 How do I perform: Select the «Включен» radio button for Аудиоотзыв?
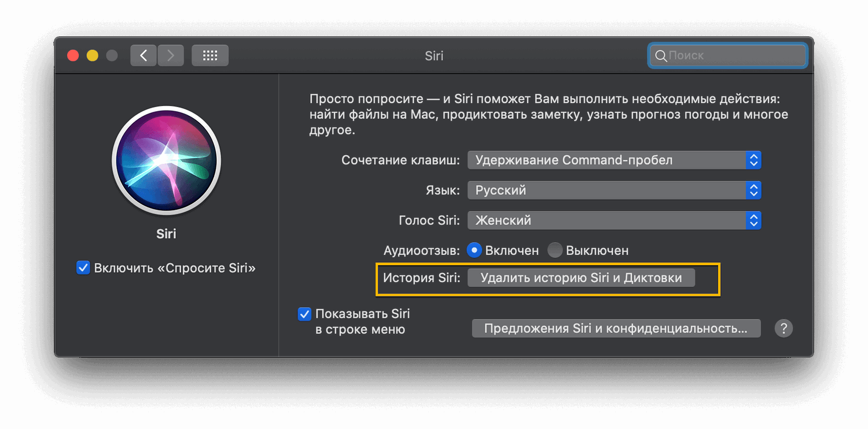coord(475,250)
